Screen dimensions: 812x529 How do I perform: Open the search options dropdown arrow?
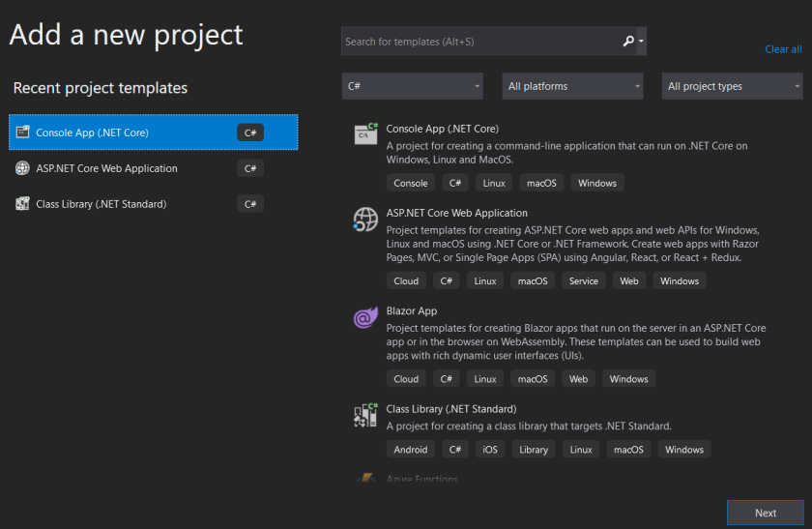(x=641, y=41)
